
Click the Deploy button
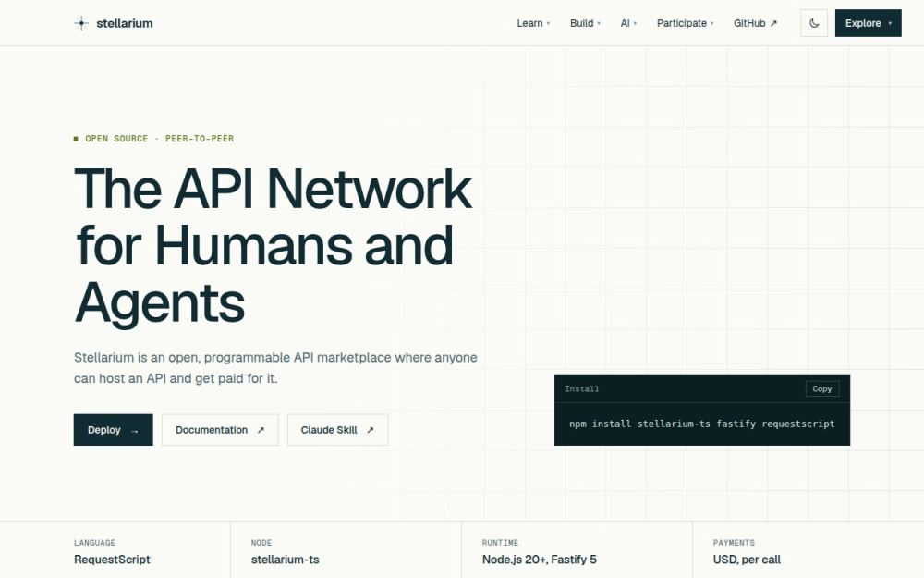pyautogui.click(x=113, y=430)
